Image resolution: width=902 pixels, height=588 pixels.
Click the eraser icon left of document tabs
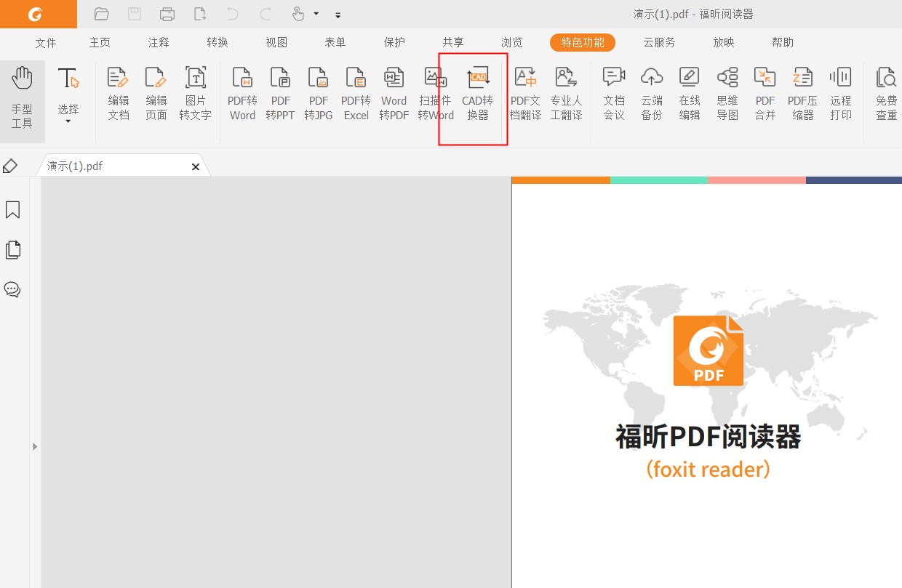coord(10,166)
